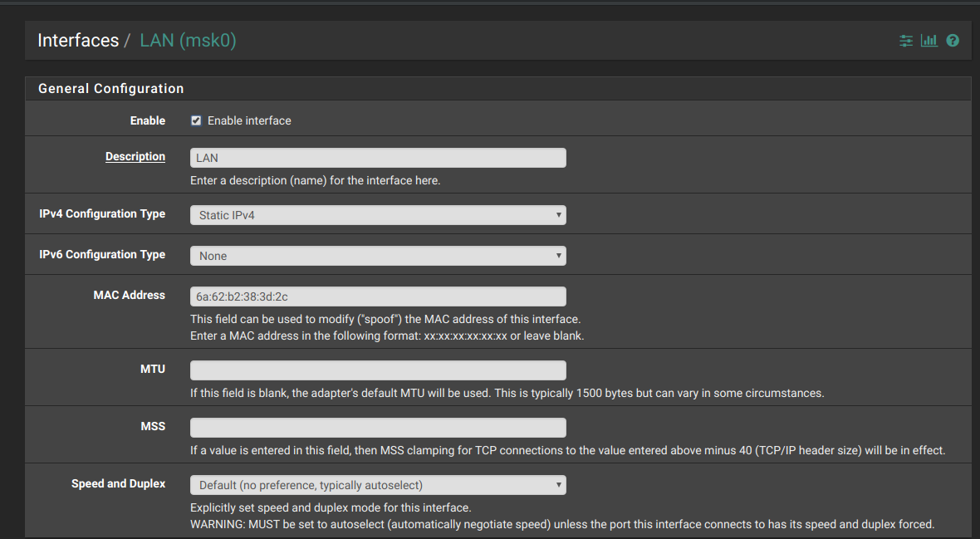The height and width of the screenshot is (539, 980).
Task: Open related settings sliders icon
Action: click(906, 41)
